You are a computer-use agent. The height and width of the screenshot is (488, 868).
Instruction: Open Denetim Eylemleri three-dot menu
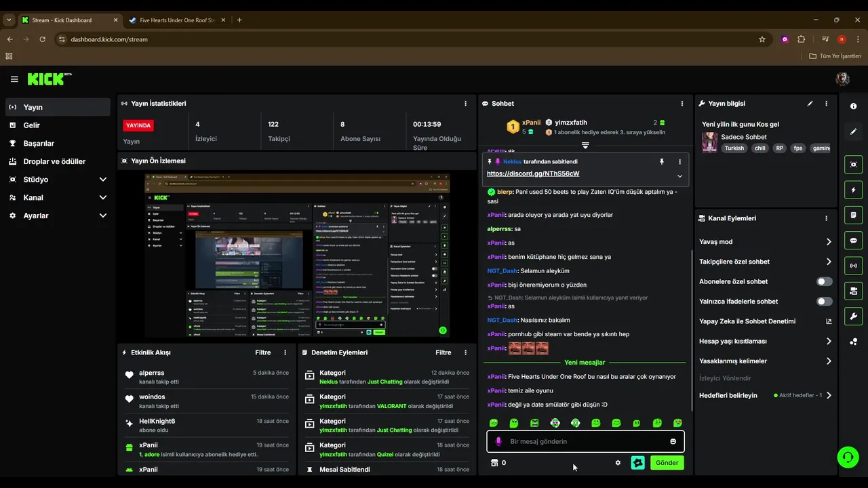tap(465, 352)
